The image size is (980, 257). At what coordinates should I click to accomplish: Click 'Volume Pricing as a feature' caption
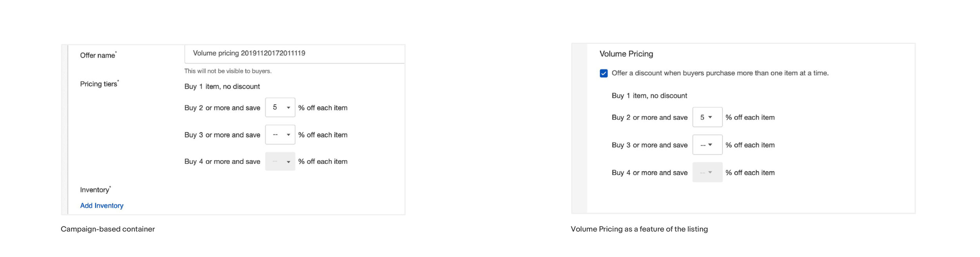pos(639,229)
